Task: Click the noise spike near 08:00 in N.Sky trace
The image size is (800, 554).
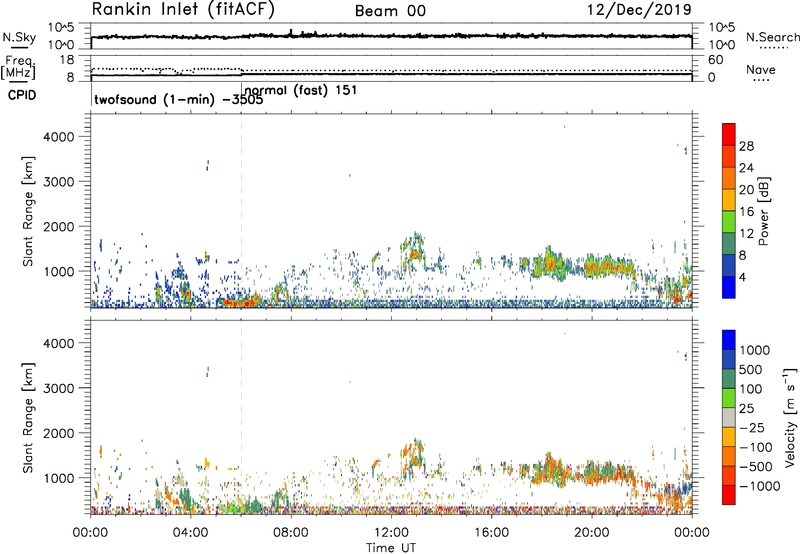Action: coord(291,33)
